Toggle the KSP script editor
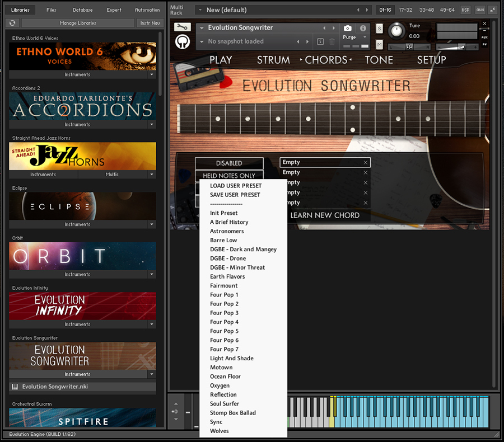Image resolution: width=504 pixels, height=442 pixels. point(465,10)
